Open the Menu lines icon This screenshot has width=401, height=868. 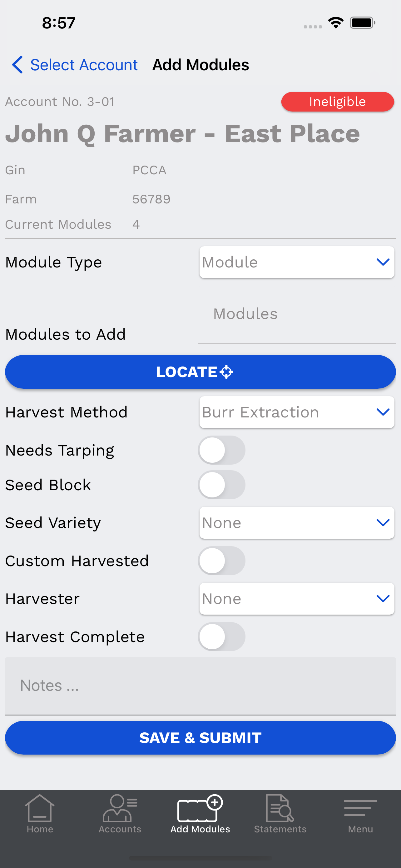(360, 808)
